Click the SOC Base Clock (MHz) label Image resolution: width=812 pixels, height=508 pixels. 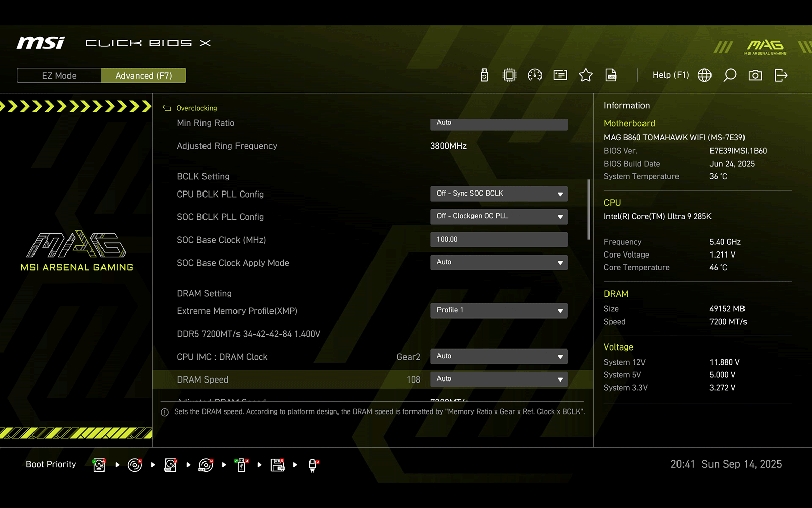221,240
